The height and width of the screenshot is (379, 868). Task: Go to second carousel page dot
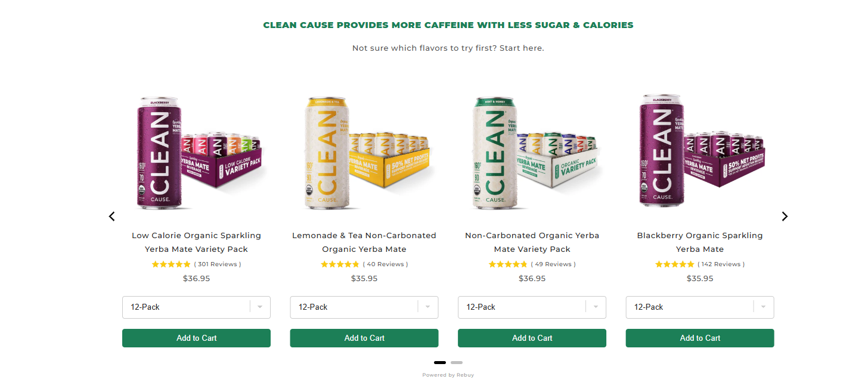coord(457,362)
